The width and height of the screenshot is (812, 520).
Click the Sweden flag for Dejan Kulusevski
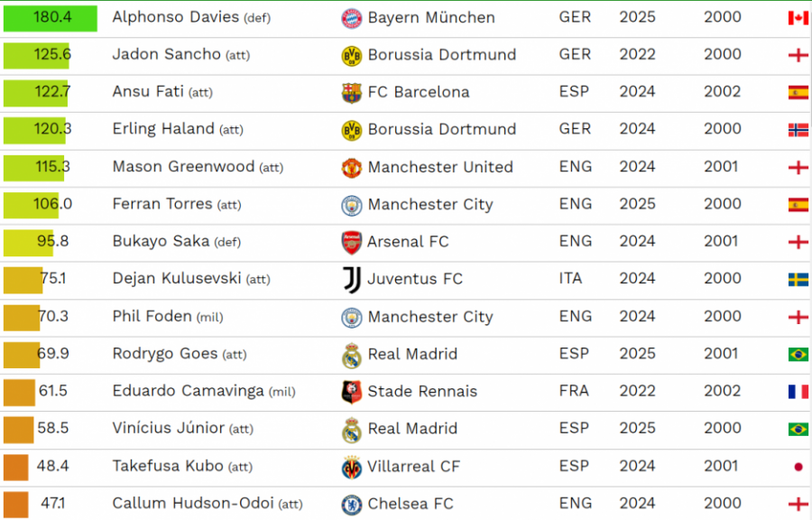coord(798,279)
